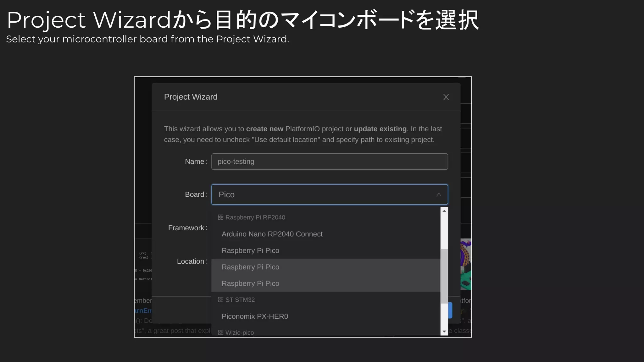Click the Name field containing pico-testing
This screenshot has width=644, height=362.
tap(330, 162)
